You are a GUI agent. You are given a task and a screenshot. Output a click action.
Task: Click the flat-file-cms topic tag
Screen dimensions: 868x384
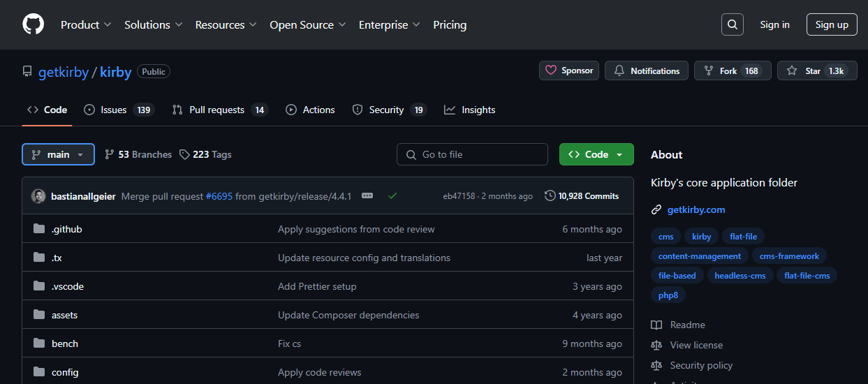click(x=807, y=276)
